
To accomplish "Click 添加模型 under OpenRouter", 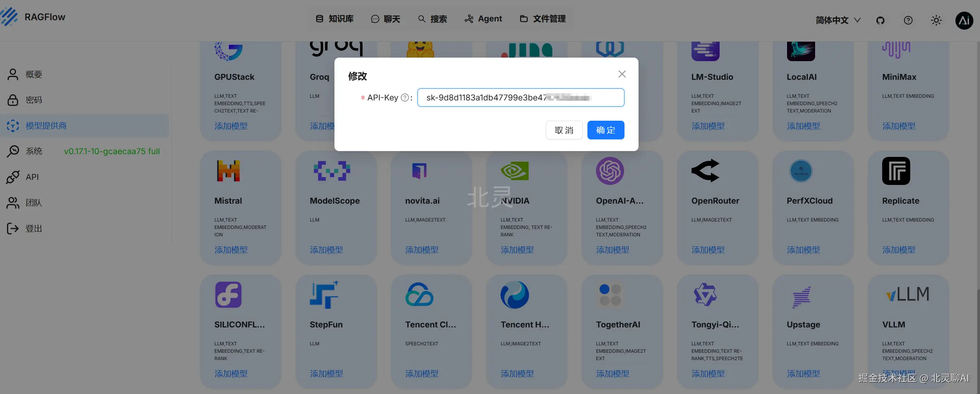I will 708,250.
